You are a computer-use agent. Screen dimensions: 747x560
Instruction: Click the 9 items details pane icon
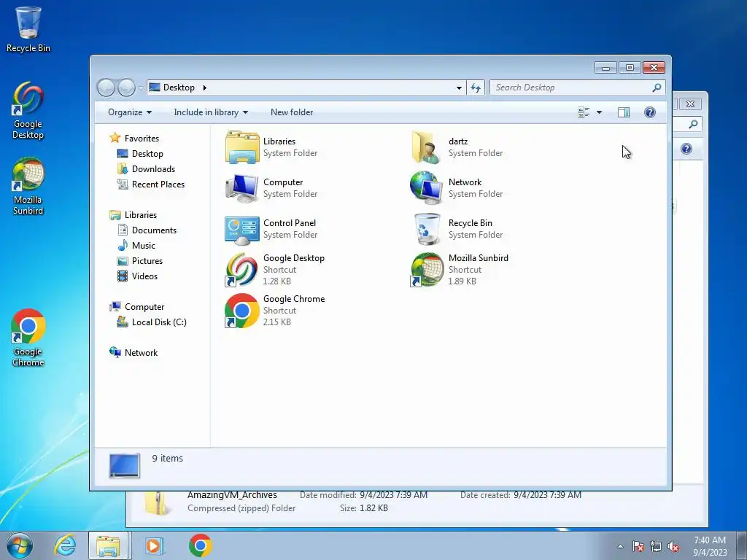pyautogui.click(x=124, y=466)
